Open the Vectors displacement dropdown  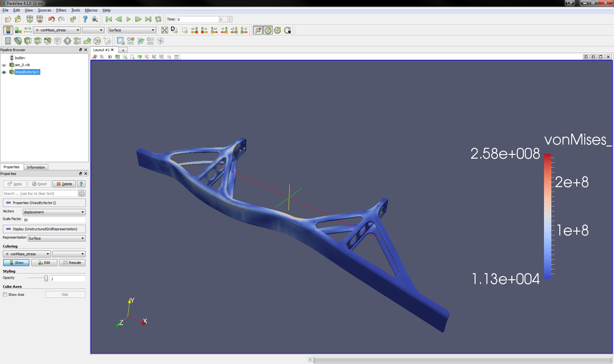[54, 212]
